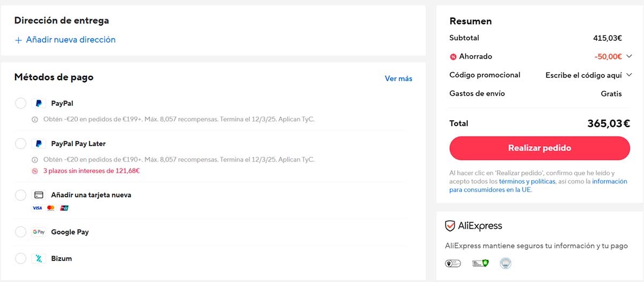The image size is (644, 282).
Task: Click the Gastos de envío label
Action: (x=477, y=93)
